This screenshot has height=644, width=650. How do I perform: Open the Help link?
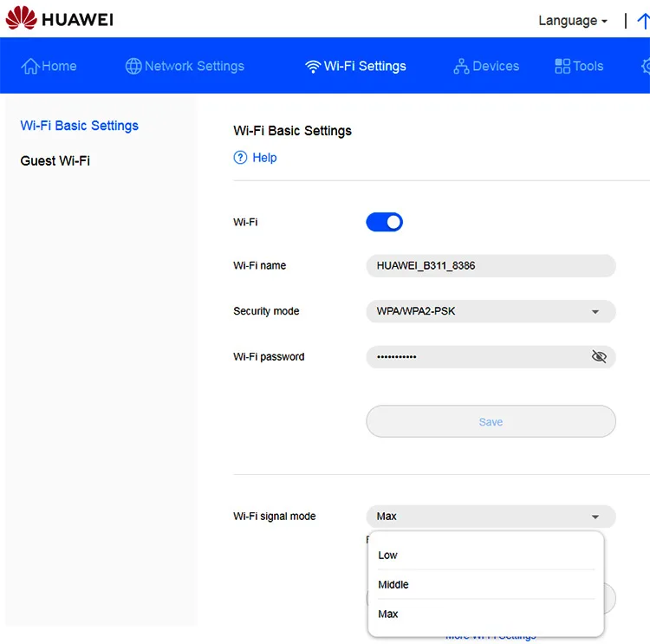[x=264, y=158]
